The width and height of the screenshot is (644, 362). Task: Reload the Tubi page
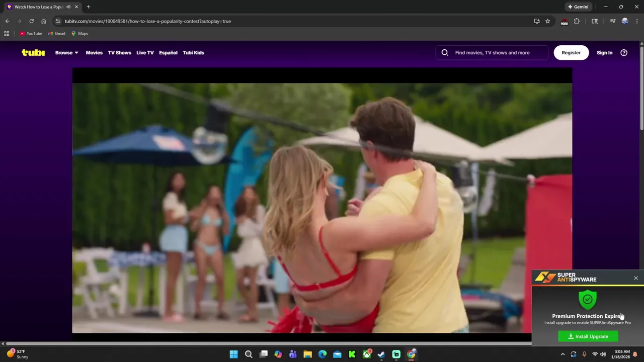31,21
